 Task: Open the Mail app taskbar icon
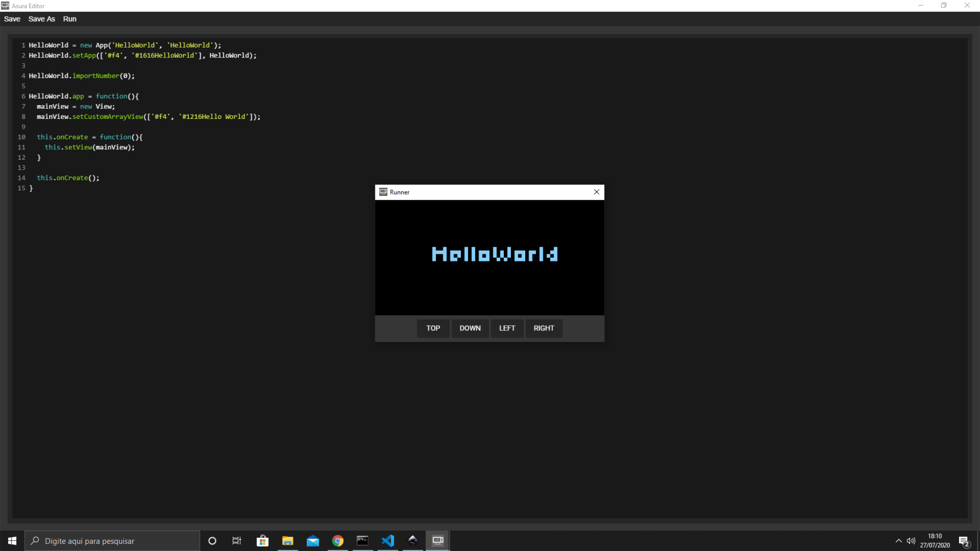pyautogui.click(x=313, y=541)
